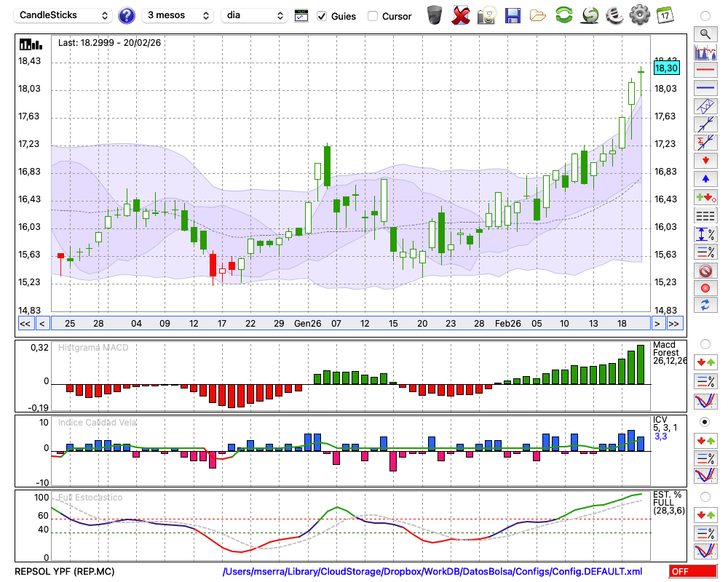This screenshot has height=582, width=728.
Task: Click the << button to scroll to start
Action: (25, 324)
